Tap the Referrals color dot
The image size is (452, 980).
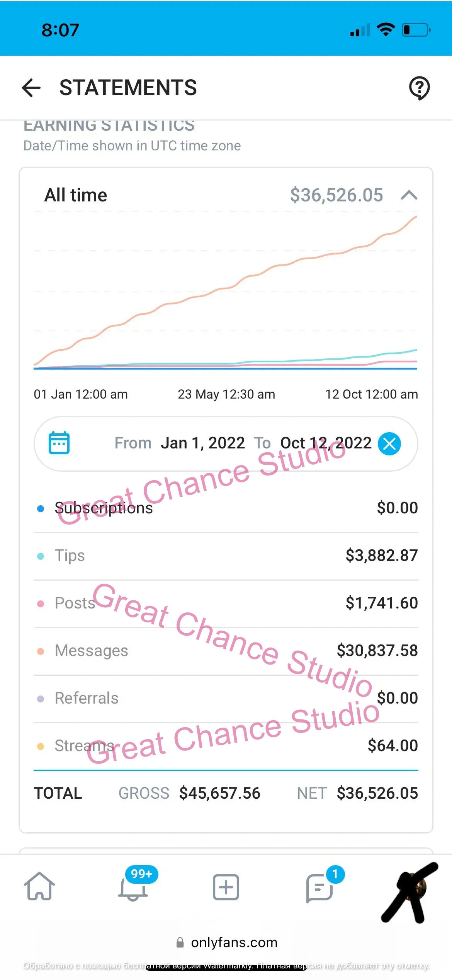[41, 699]
